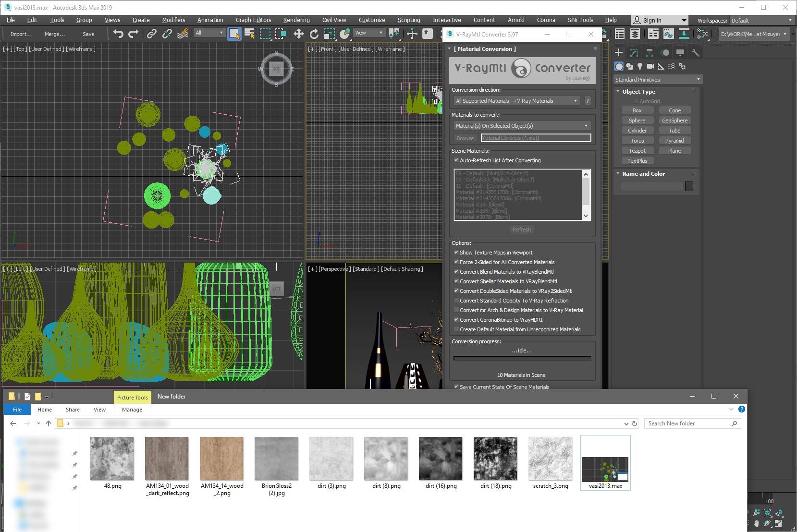Open the Curve Editor from the toolbar
The height and width of the screenshot is (532, 797).
point(668,34)
